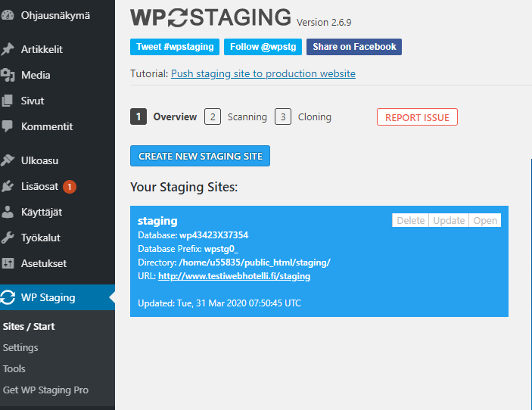Click the Artikkelit pushpin icon

coord(8,49)
